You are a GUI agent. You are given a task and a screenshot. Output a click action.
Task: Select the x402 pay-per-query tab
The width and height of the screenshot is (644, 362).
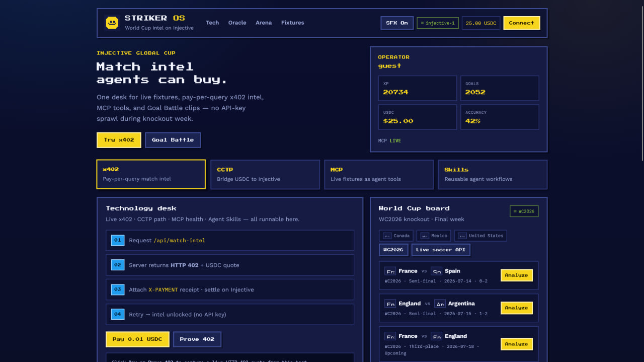[x=151, y=174]
